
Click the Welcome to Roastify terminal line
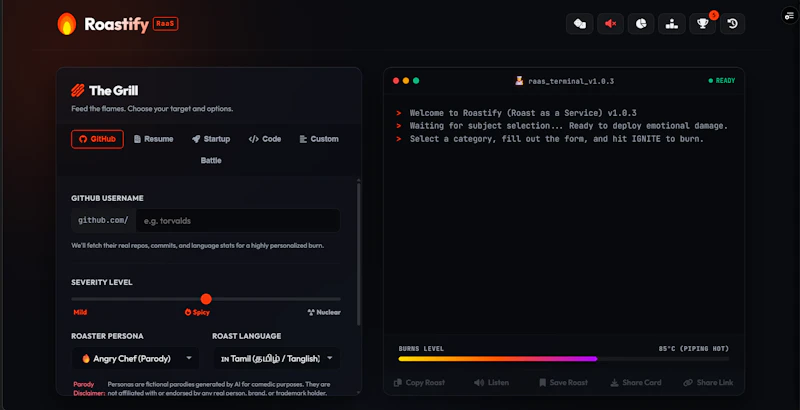522,113
